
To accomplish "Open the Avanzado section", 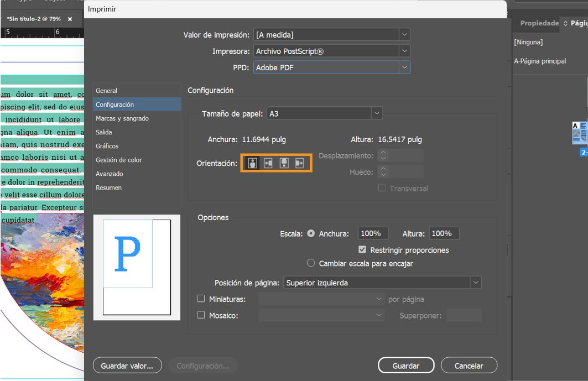I will pyautogui.click(x=137, y=174).
